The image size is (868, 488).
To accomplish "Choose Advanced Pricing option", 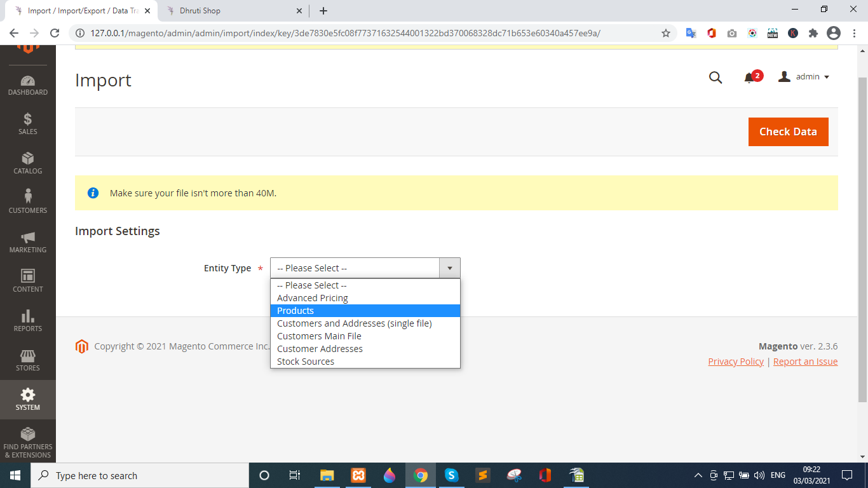I will 313,298.
